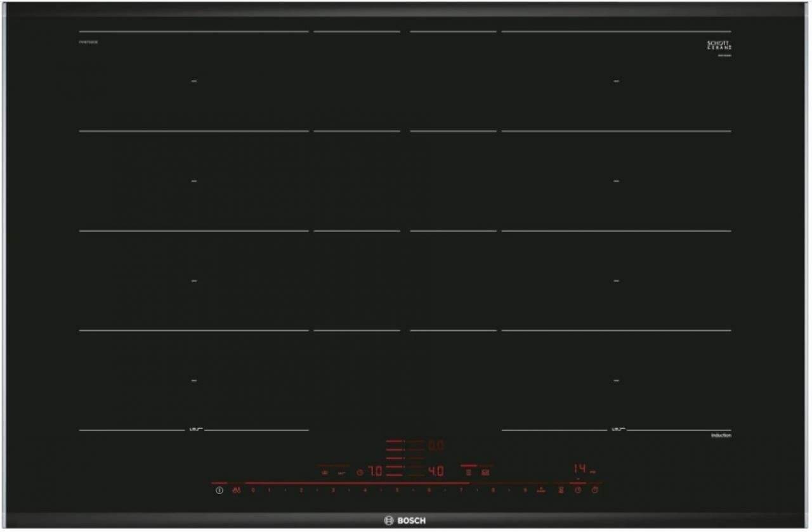Tap the BOSCH logo on the front edge
Image resolution: width=812 pixels, height=532 pixels.
click(405, 521)
